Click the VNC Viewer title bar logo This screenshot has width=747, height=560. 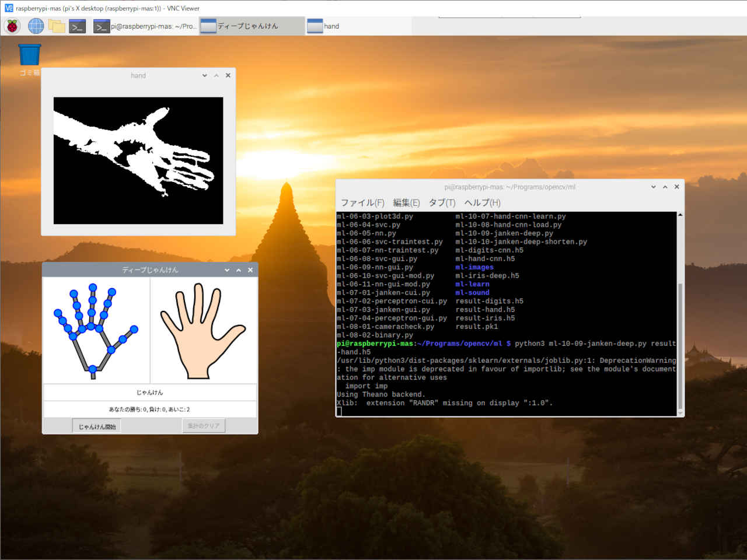click(8, 8)
